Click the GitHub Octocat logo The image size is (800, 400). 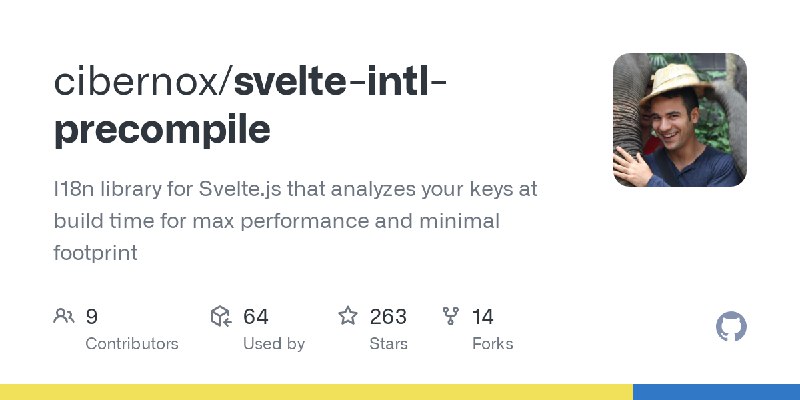731,327
